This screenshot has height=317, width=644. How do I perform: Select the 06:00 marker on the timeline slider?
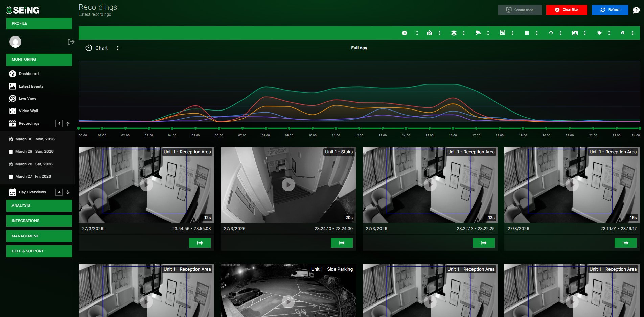point(218,128)
